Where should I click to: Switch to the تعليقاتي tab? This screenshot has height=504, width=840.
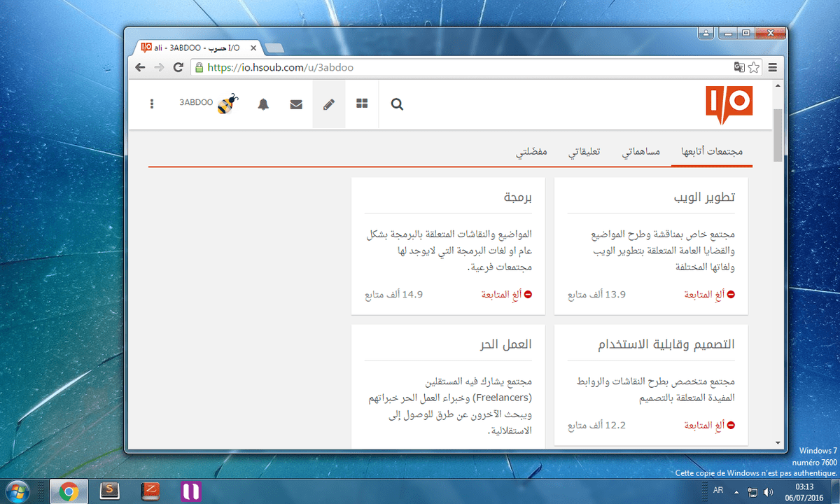tap(584, 152)
